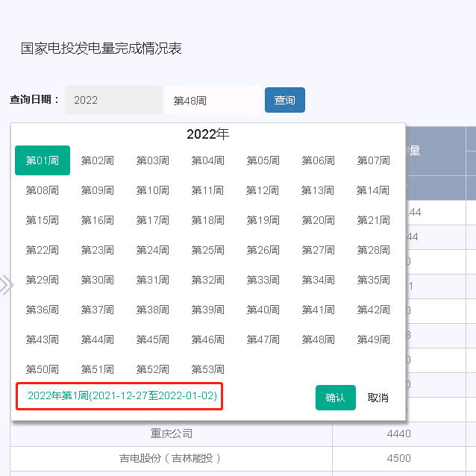Pick week 第11周
The width and height of the screenshot is (476, 476).
pyautogui.click(x=208, y=190)
